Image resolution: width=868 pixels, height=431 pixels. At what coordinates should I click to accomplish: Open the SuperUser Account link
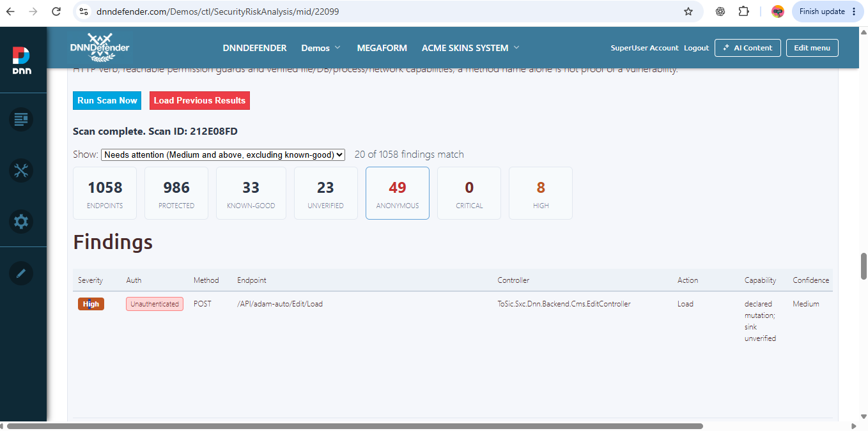pyautogui.click(x=644, y=48)
